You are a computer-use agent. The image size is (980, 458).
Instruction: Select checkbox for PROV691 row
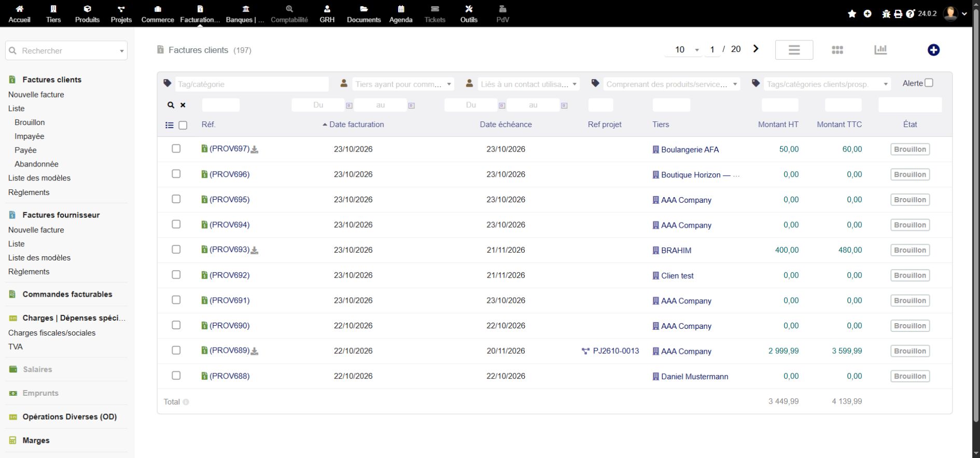[x=176, y=300]
